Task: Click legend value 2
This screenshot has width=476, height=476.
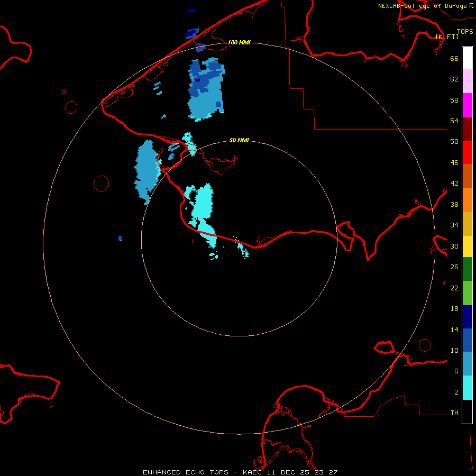Action: (456, 392)
